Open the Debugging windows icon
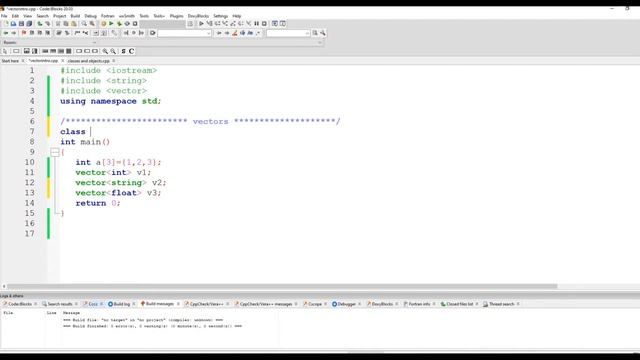The height and width of the screenshot is (360, 640). click(x=275, y=24)
